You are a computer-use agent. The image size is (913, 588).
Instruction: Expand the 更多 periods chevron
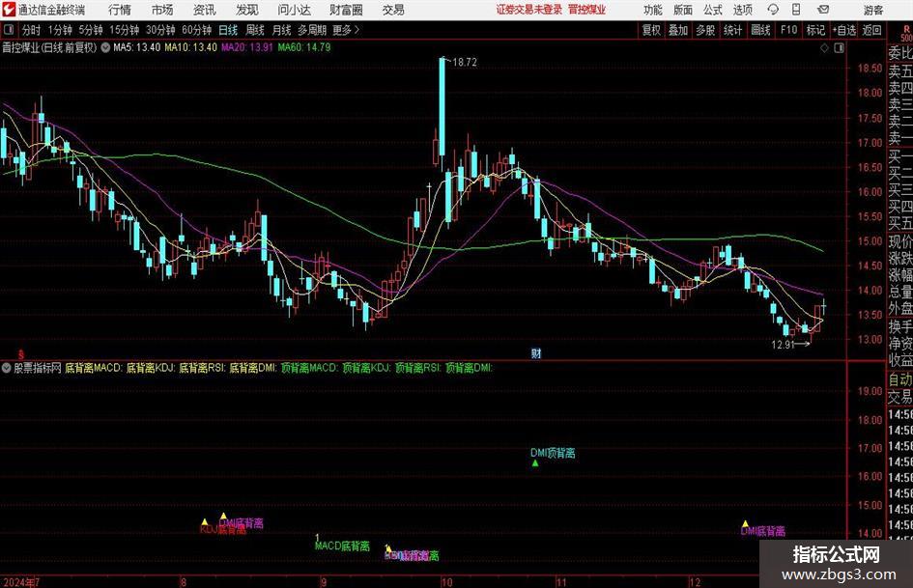coord(357,30)
